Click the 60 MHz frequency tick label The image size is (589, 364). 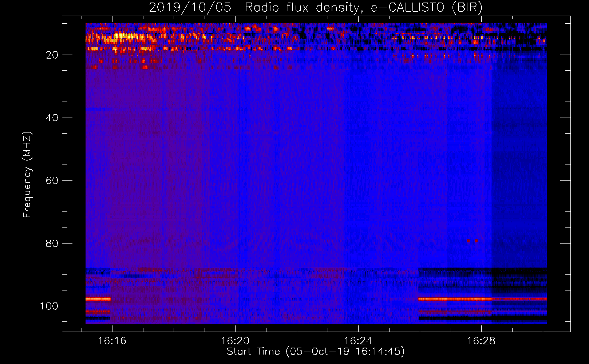tap(52, 181)
